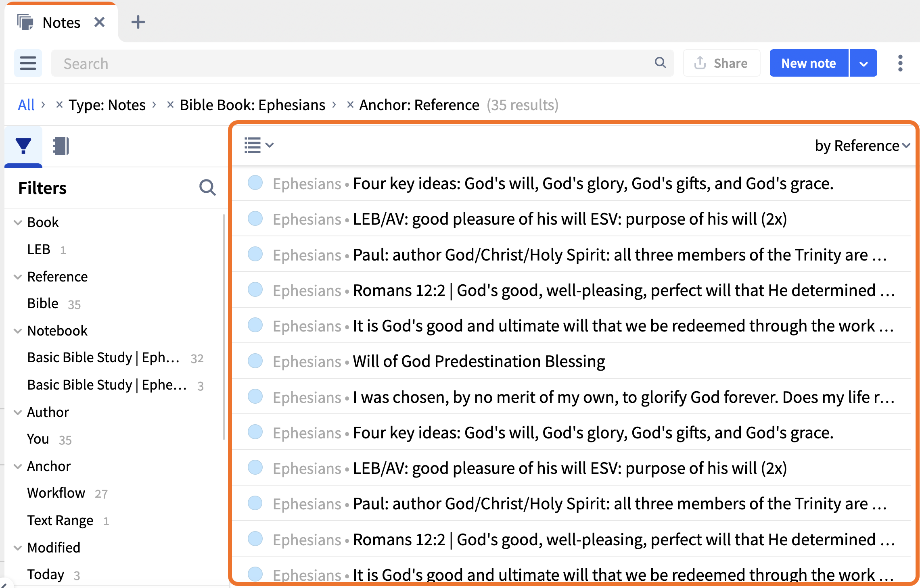Select circle of first 'Four key ideas' note
This screenshot has height=588, width=920.
(255, 183)
